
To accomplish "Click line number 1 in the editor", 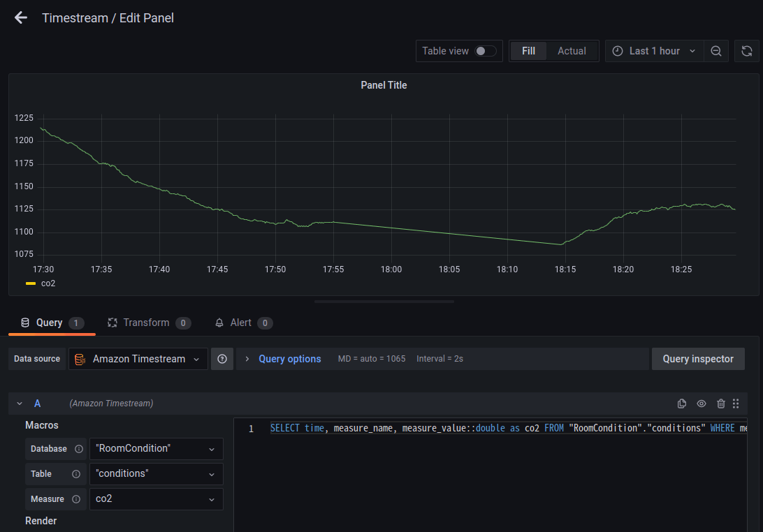I will coord(251,429).
